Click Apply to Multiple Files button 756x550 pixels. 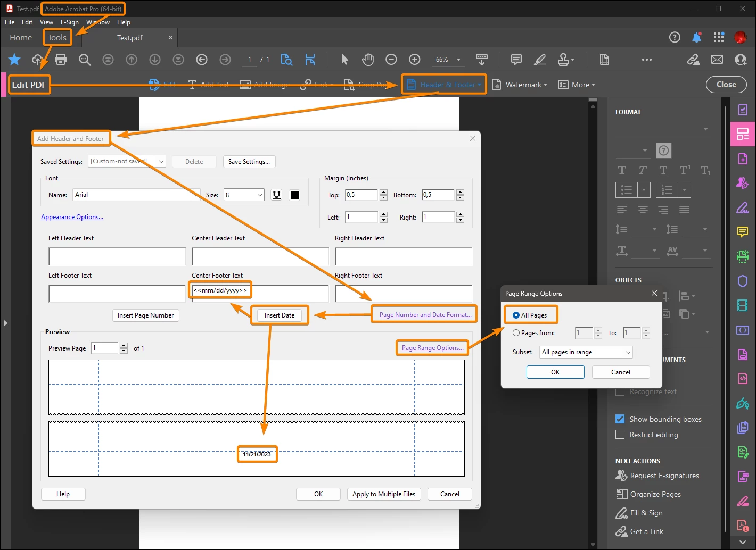point(384,494)
